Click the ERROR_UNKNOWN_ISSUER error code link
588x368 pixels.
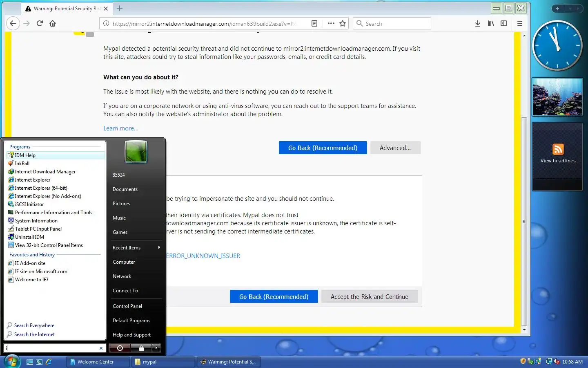tap(203, 256)
